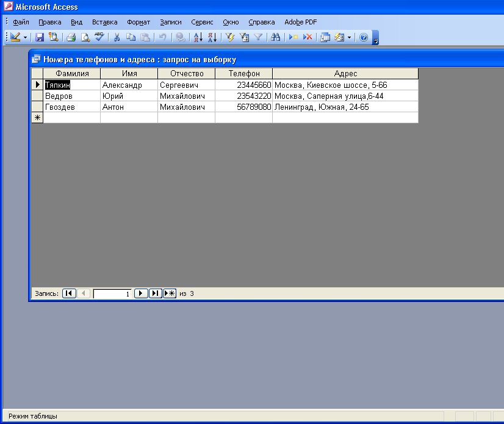
Task: Click the Access application title icon
Action: coord(9,6)
